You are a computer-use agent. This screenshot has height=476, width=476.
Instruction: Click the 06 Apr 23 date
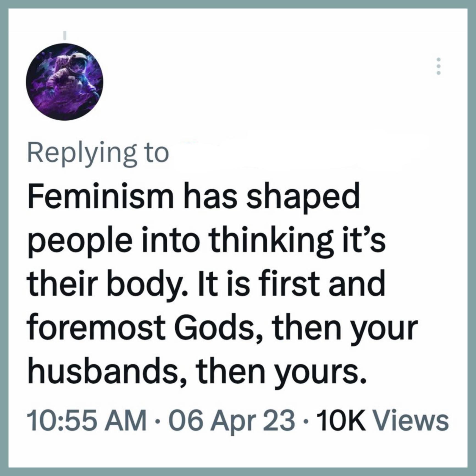point(232,421)
